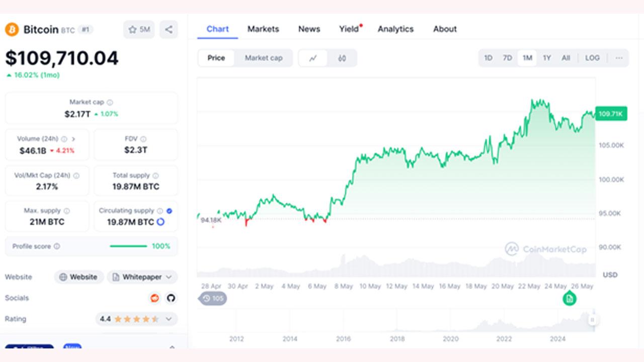Click the Whitepaper button label
Screen dimensions: 644x362
[x=142, y=277]
